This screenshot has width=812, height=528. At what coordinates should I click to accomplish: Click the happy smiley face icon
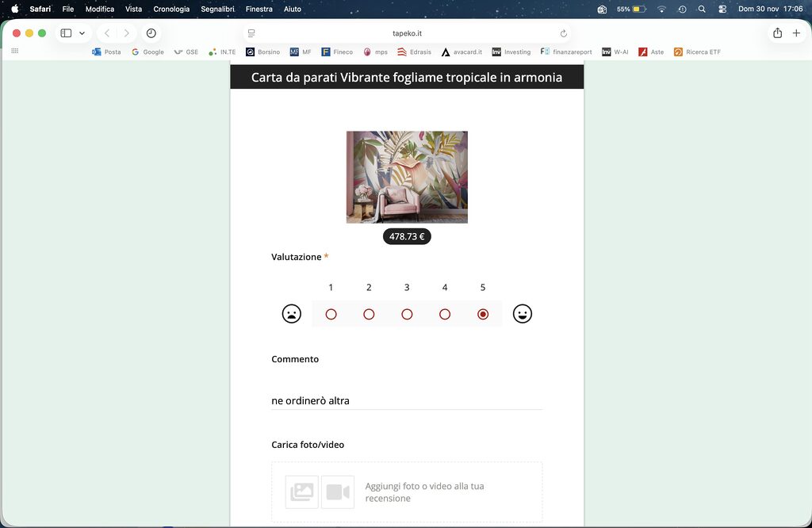[522, 314]
